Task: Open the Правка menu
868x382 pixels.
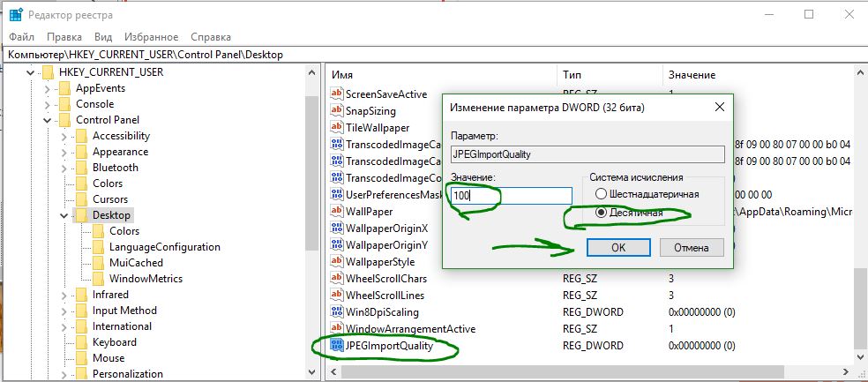Action: click(64, 37)
